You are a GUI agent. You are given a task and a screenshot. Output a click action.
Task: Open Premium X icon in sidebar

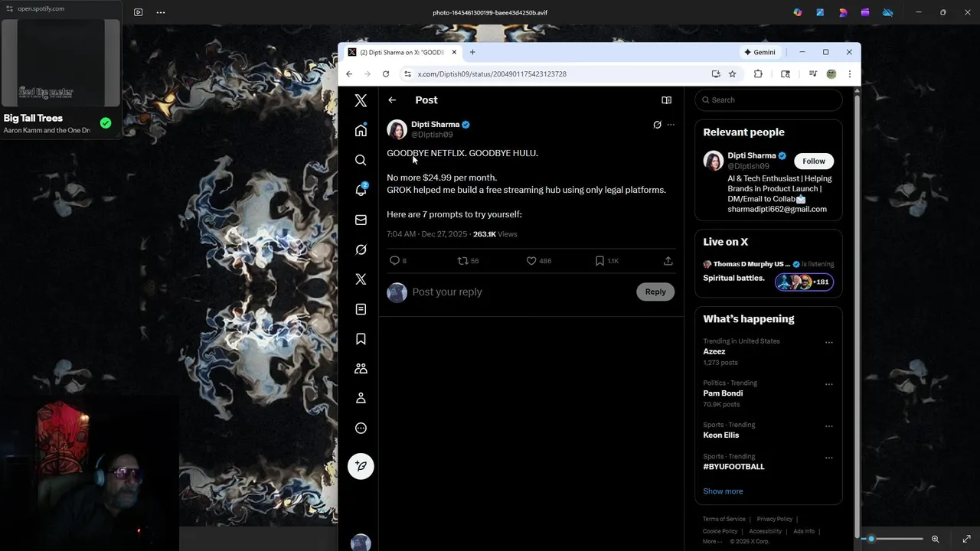[x=361, y=279]
